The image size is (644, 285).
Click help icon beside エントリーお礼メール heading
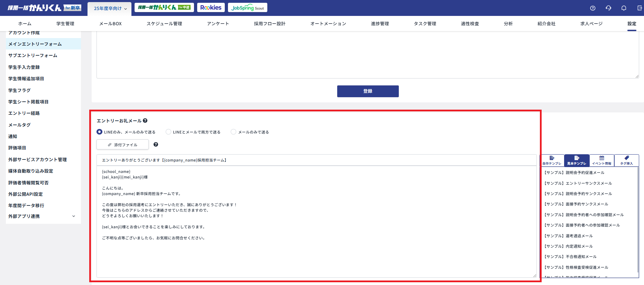click(x=145, y=121)
